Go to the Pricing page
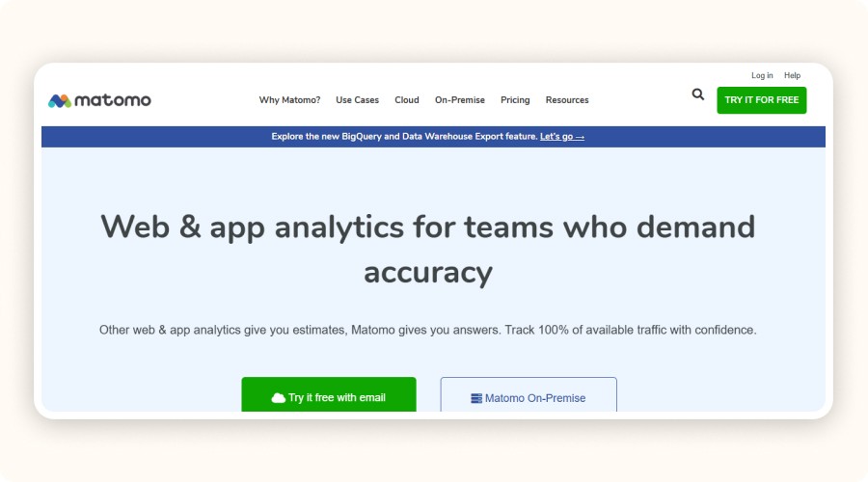This screenshot has height=482, width=868. (x=515, y=100)
